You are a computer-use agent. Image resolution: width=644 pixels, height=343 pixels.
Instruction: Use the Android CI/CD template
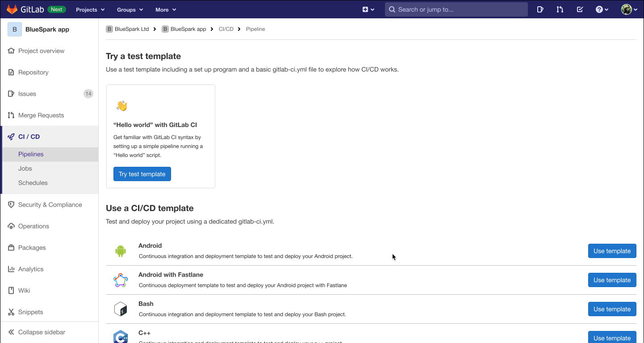[612, 250]
